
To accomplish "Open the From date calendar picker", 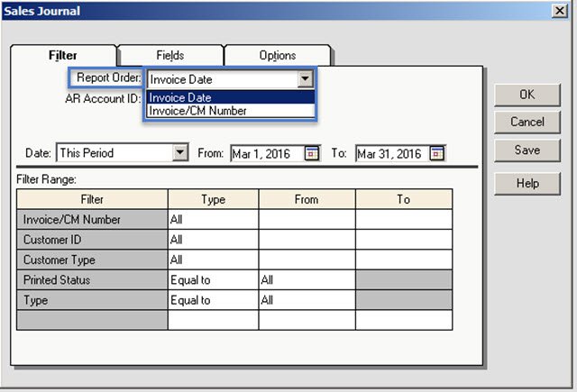I will pyautogui.click(x=312, y=153).
